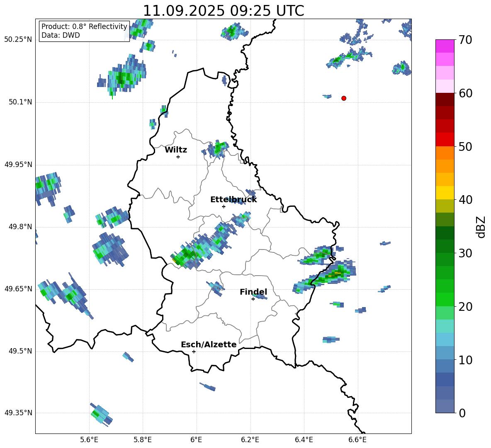This screenshot has height=448, width=491.
Task: Click the 6.2°E longitude tick label
Action: click(x=250, y=440)
